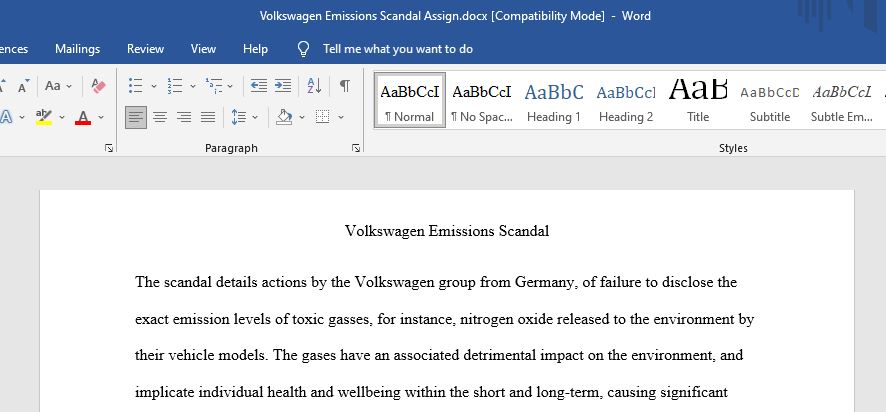Apply the Title style
The width and height of the screenshot is (886, 412).
pos(698,100)
